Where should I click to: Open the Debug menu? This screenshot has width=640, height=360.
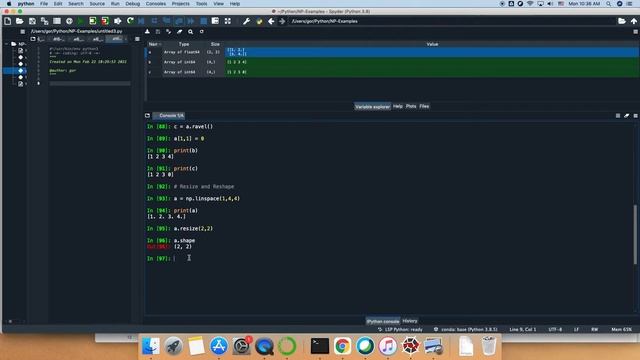tap(133, 4)
